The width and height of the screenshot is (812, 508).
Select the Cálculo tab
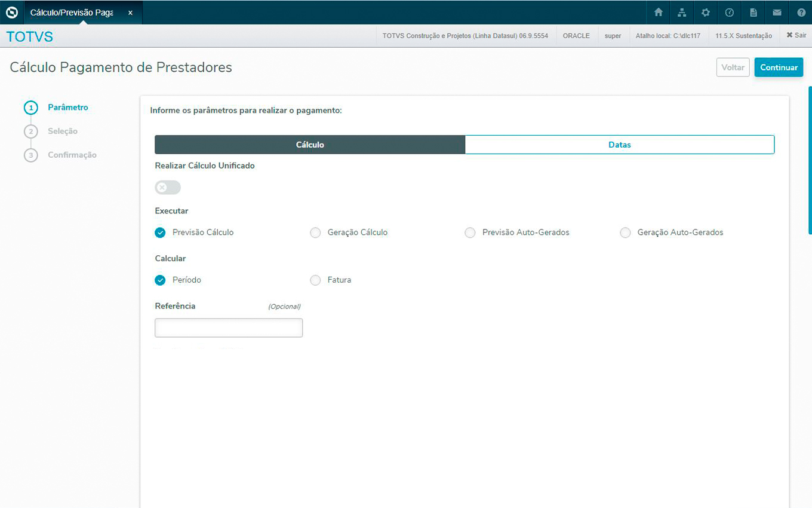click(x=310, y=145)
